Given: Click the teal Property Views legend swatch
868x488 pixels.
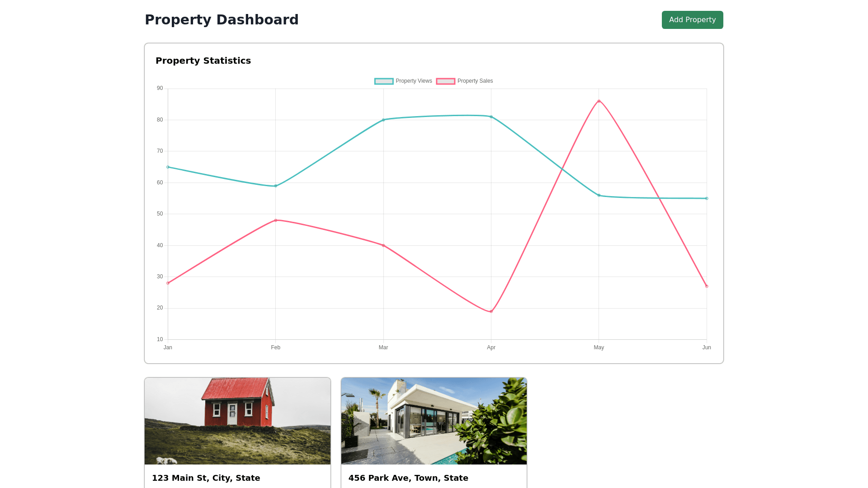Looking at the screenshot, I should click(384, 81).
